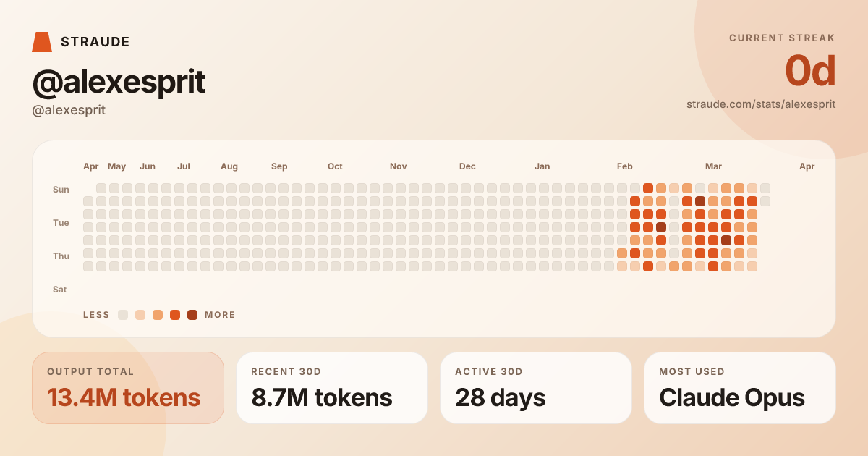The image size is (868, 456).
Task: Open the Output Total 13.4M tokens card
Action: point(128,388)
